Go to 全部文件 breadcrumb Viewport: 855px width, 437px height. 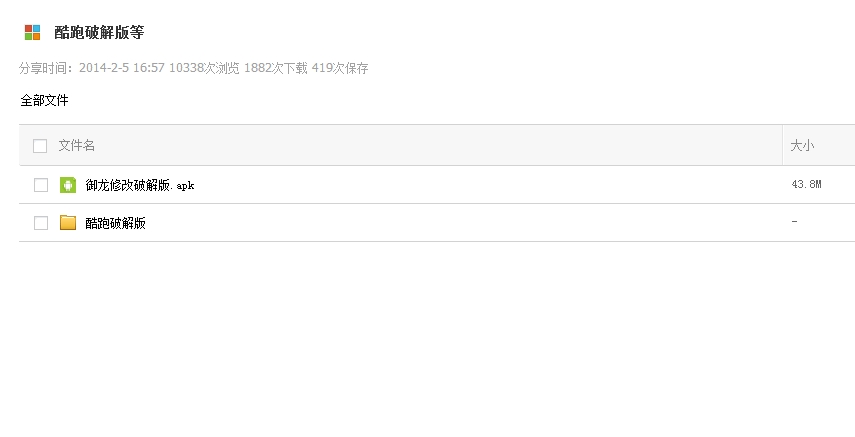44,100
